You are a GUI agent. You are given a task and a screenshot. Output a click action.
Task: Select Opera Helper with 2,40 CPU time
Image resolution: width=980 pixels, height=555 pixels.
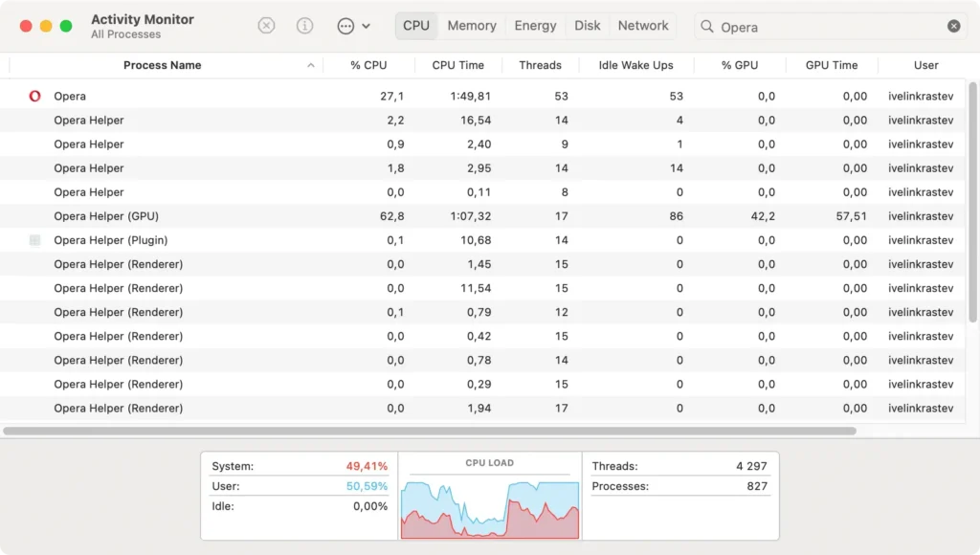click(x=482, y=144)
